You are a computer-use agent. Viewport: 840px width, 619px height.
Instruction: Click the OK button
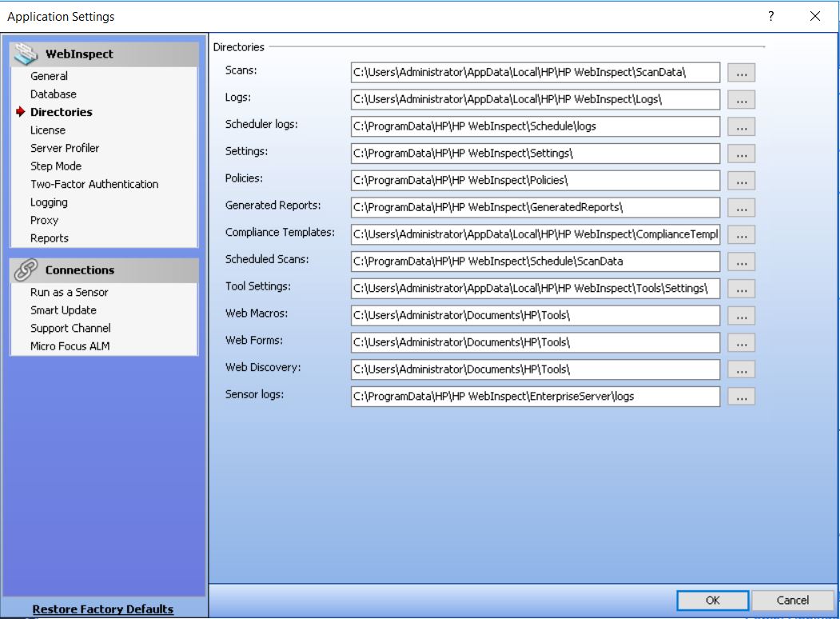tap(713, 601)
